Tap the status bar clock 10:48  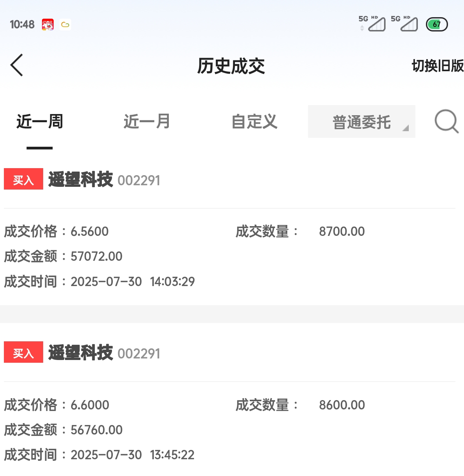22,25
